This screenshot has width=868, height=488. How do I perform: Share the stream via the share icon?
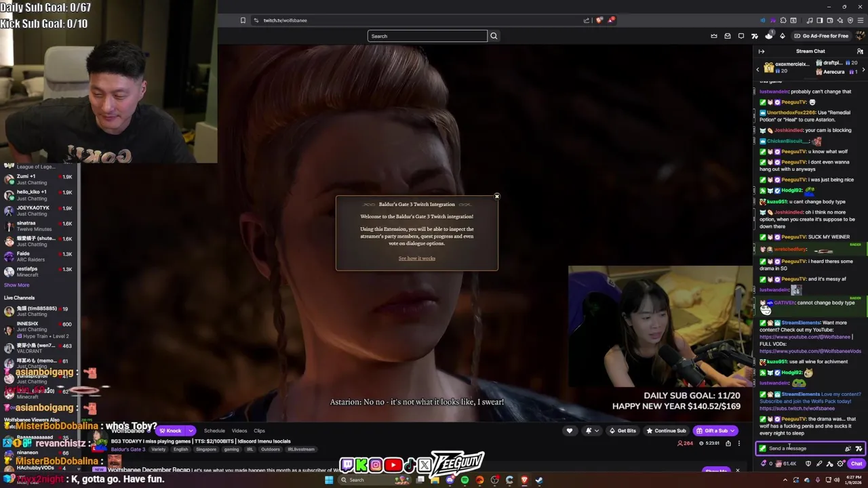[x=728, y=444]
